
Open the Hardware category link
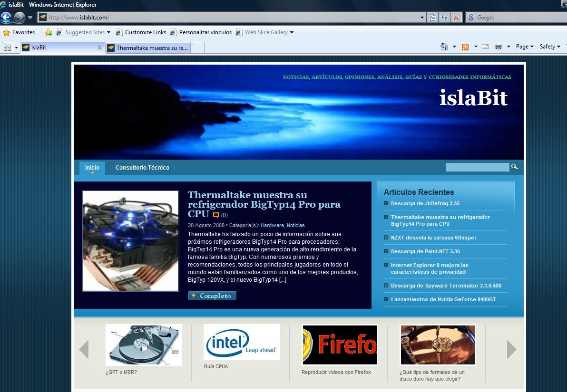click(x=272, y=225)
